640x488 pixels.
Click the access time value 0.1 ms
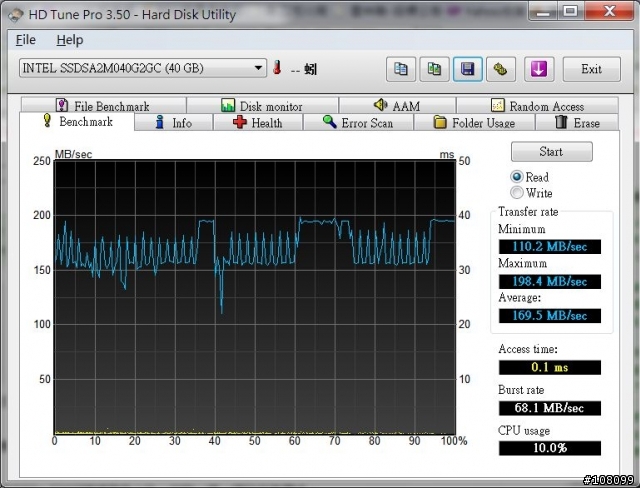(550, 367)
